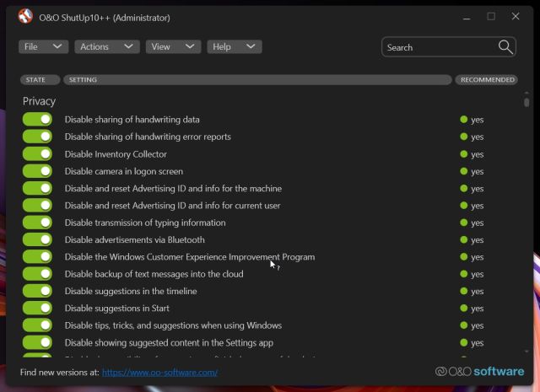Toggle Disable backup of text messages switch
The height and width of the screenshot is (392, 540).
[x=37, y=274]
